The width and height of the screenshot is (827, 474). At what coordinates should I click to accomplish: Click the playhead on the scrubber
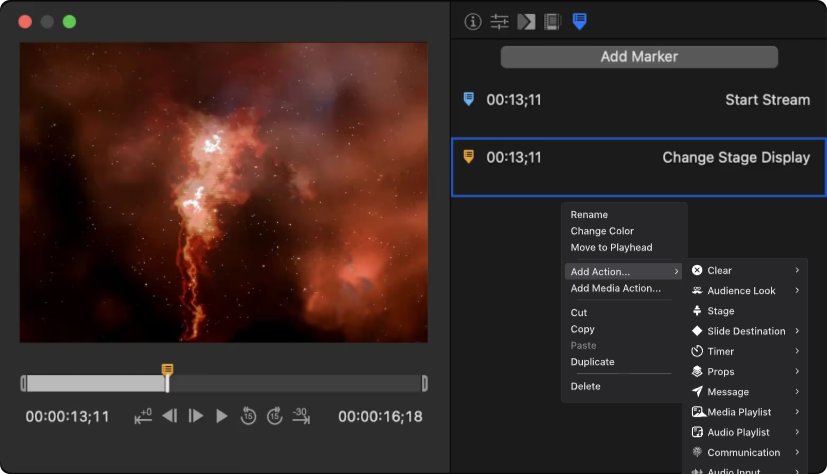(167, 383)
